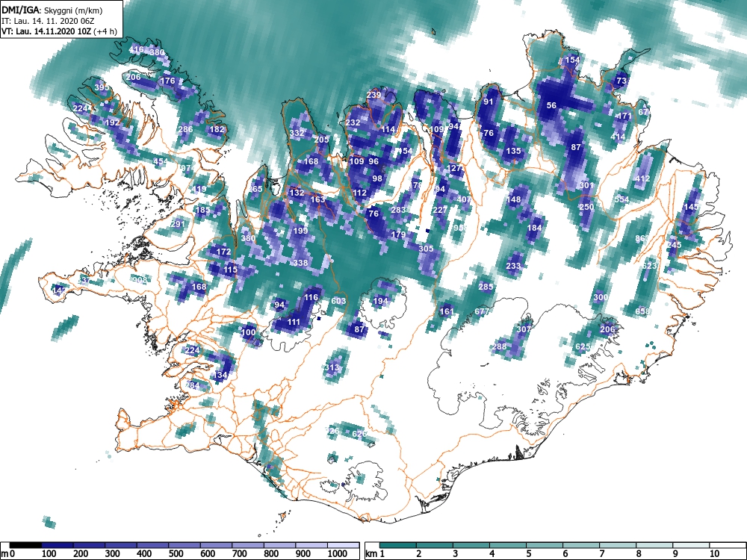Click the visibility value 199
Image resolution: width=747 pixels, height=560 pixels.
point(300,231)
